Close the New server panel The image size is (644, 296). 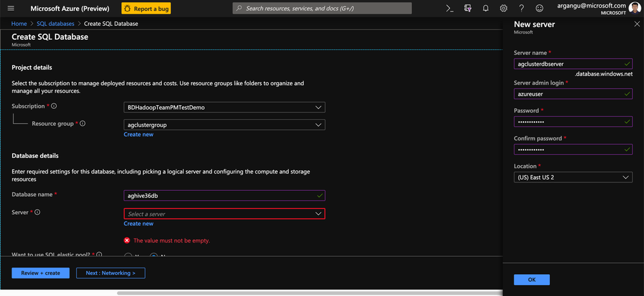637,25
